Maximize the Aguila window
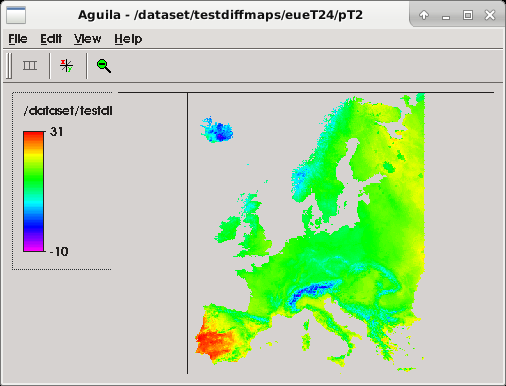Image resolution: width=506 pixels, height=386 pixels. (468, 15)
